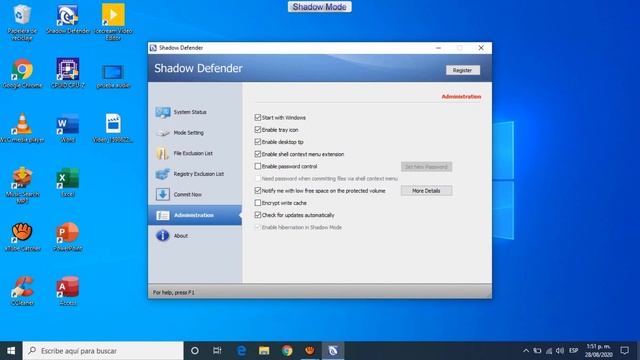Open the Recycle Bin desktop icon

22,15
